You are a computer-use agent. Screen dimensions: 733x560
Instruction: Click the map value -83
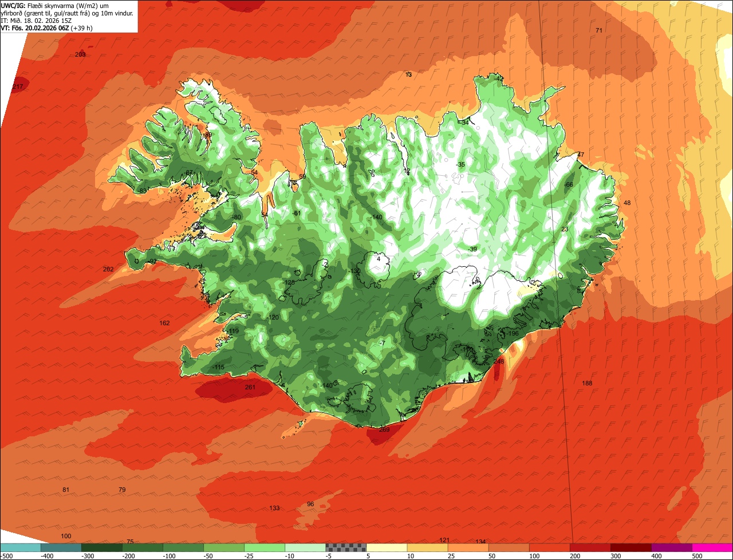pos(143,191)
